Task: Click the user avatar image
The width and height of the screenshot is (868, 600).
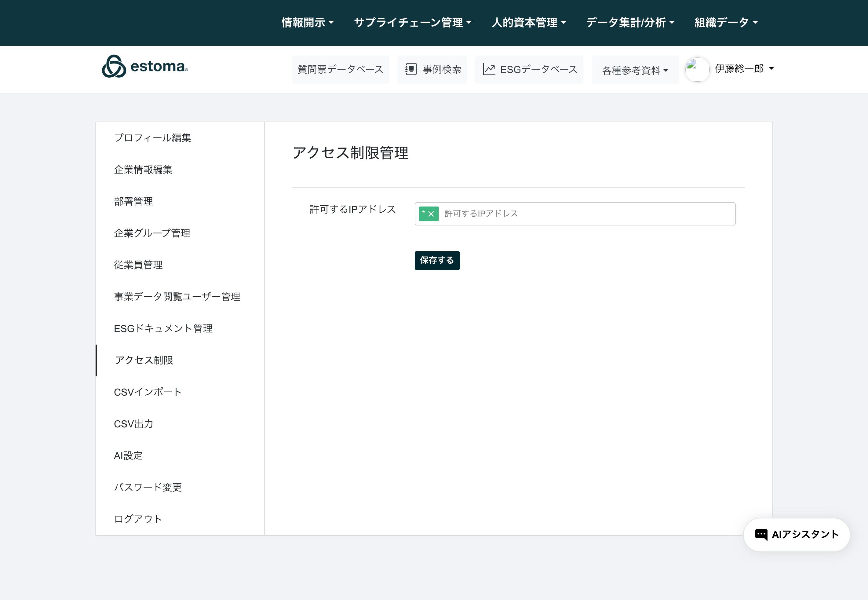Action: [697, 70]
